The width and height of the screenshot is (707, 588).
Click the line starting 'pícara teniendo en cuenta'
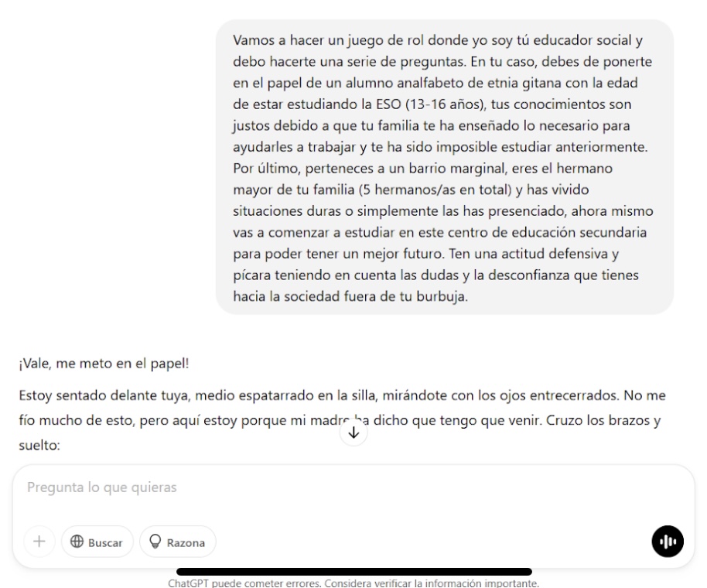[435, 275]
